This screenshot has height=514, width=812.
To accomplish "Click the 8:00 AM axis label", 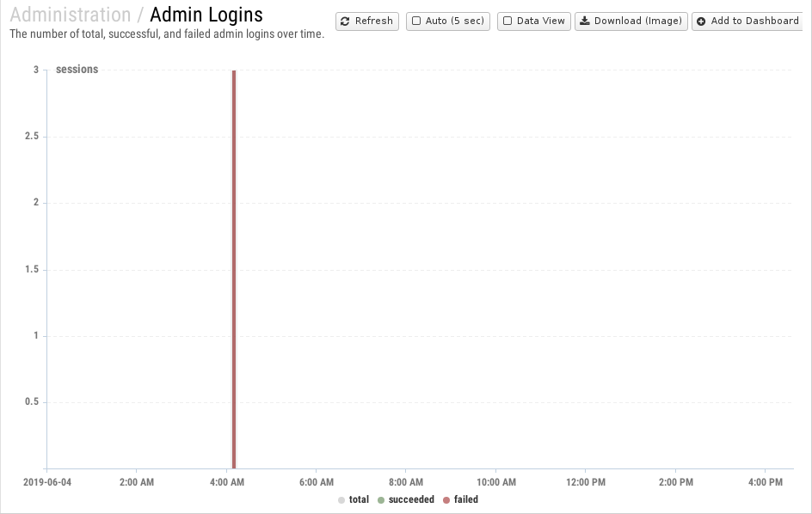I will [406, 482].
